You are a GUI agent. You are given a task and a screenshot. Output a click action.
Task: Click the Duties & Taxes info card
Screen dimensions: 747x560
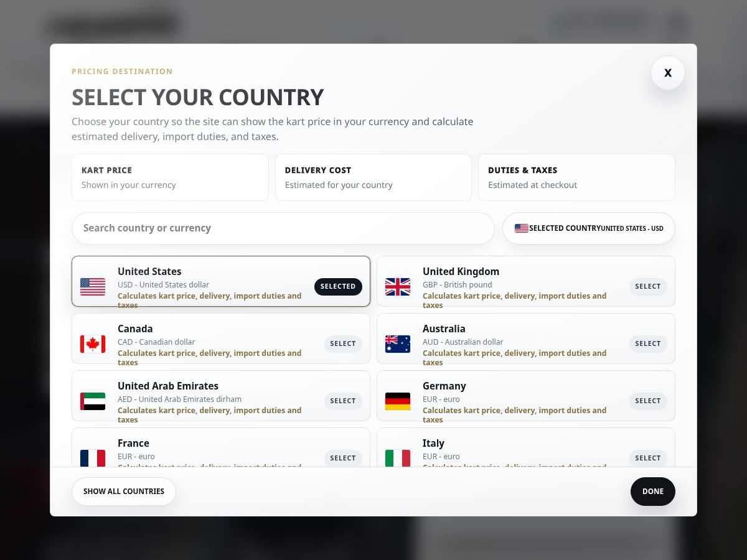point(576,177)
